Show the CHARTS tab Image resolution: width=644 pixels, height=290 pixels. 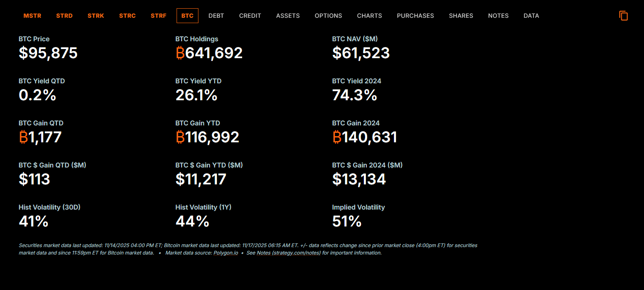(369, 16)
